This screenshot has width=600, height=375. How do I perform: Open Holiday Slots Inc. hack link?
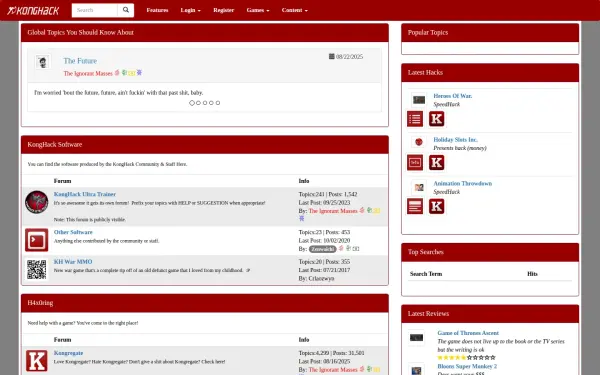tap(455, 140)
